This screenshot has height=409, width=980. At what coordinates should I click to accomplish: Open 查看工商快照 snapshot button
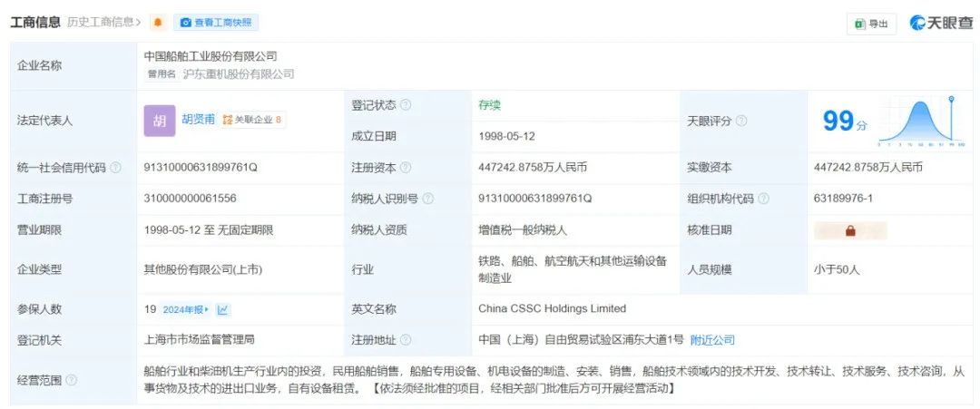[x=216, y=23]
